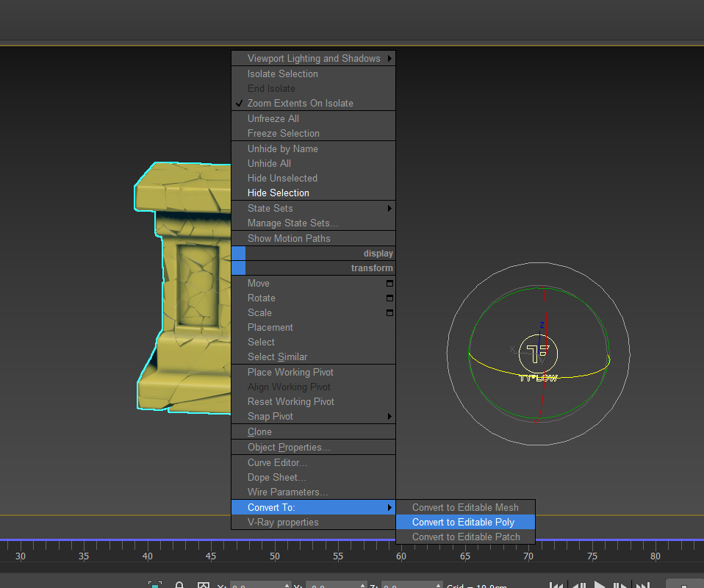
Task: Open Scale transform settings box icon
Action: click(389, 313)
